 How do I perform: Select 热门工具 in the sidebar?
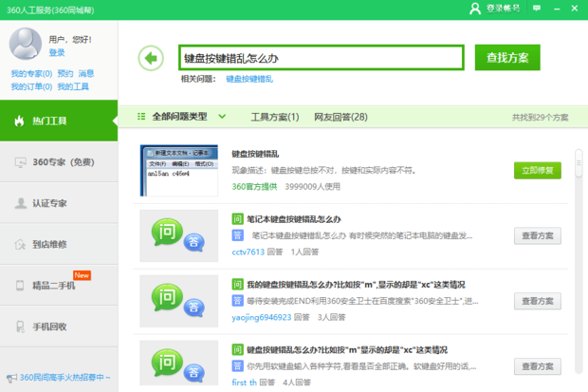pos(59,121)
